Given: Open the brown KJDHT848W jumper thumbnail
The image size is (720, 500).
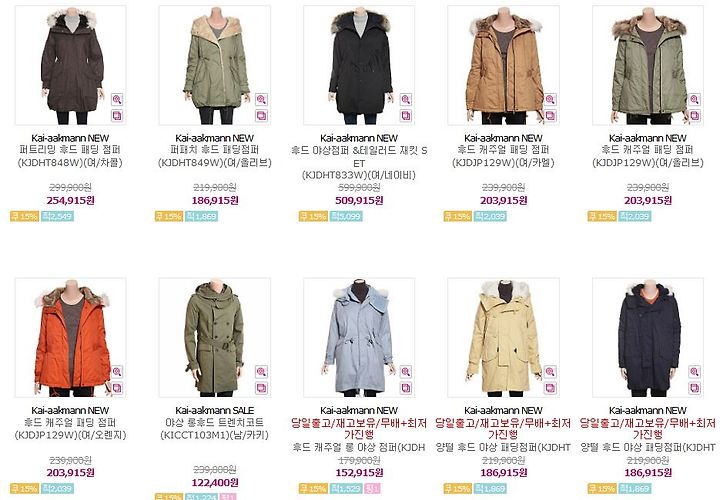Looking at the screenshot, I should point(71,65).
